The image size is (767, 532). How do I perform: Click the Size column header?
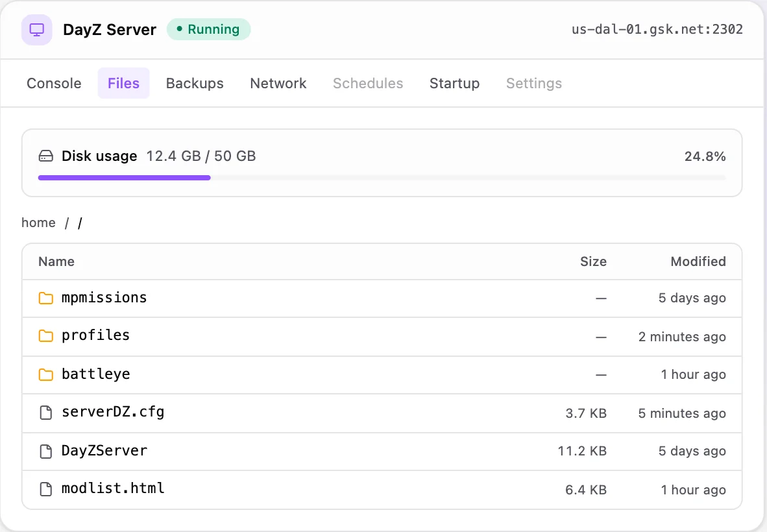point(593,261)
